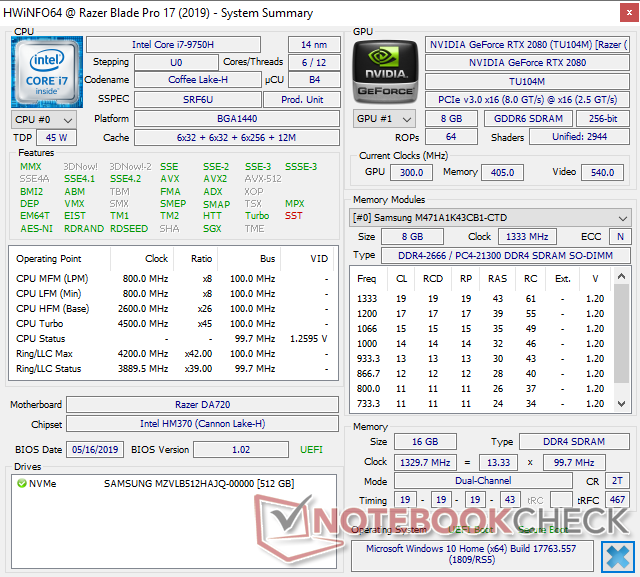
Task: Click the VID column header
Action: (307, 259)
